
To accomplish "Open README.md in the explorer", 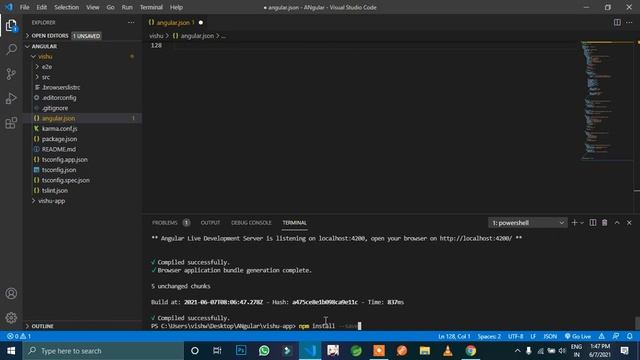I will pyautogui.click(x=58, y=149).
